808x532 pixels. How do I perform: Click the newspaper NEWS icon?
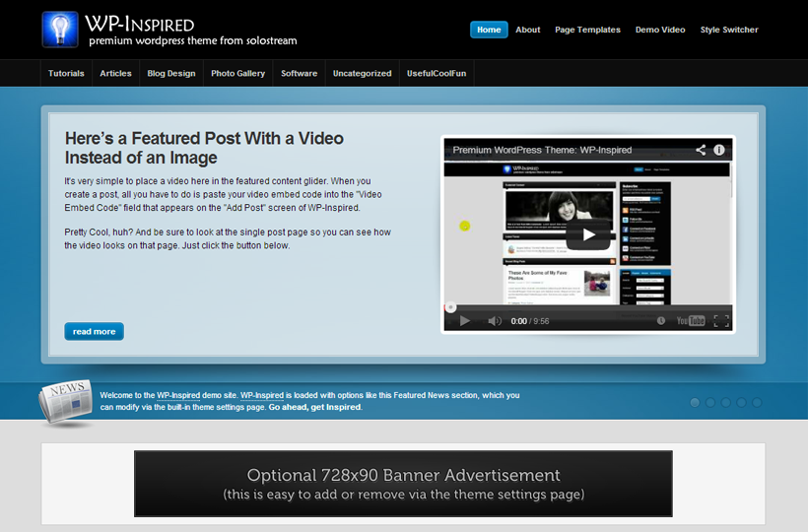pos(65,404)
